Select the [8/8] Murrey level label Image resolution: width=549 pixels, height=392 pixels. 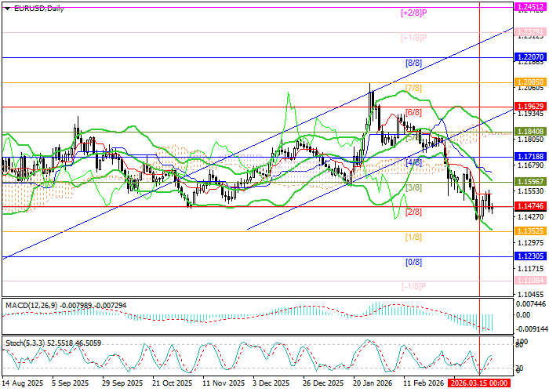point(413,62)
